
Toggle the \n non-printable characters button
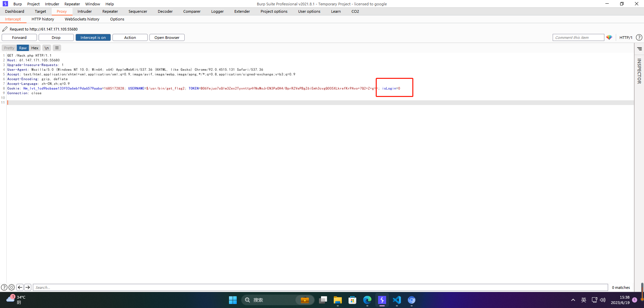tap(47, 48)
